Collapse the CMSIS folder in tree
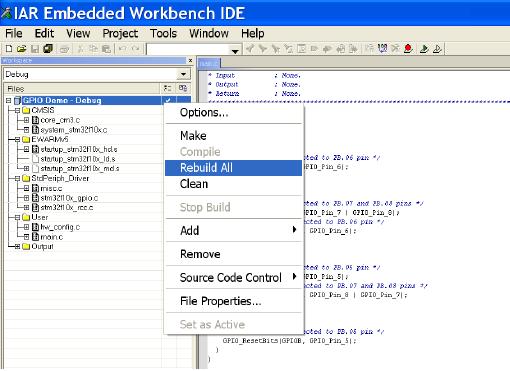 18,110
